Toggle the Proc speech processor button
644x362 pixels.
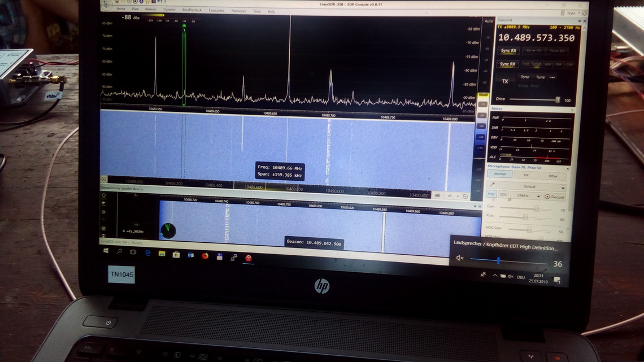coord(491,194)
